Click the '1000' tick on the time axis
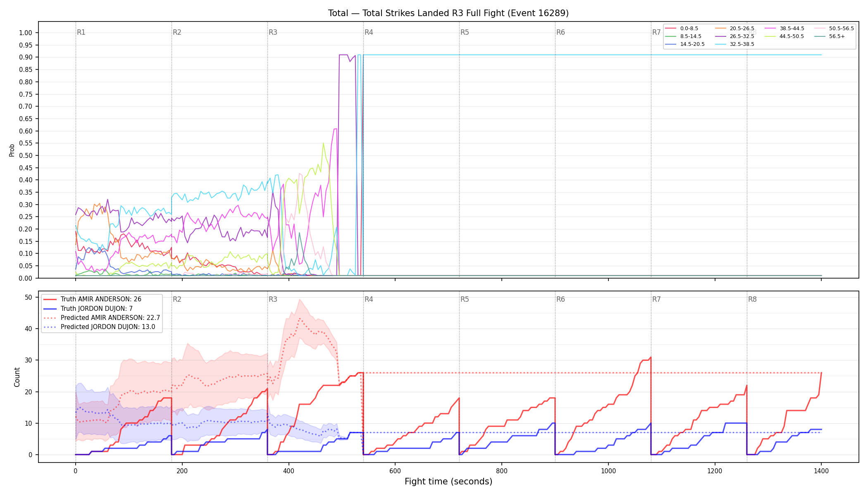This screenshot has height=496, width=868. point(608,471)
